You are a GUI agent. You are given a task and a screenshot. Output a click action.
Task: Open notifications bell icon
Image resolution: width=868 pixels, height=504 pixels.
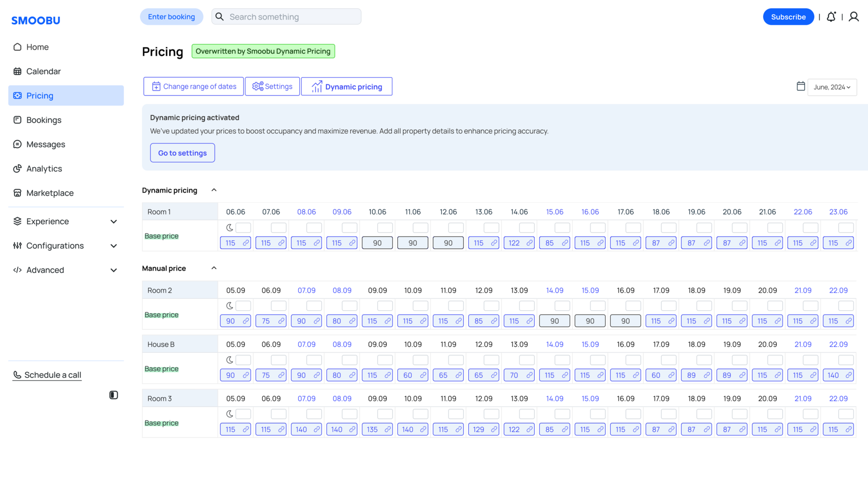831,17
